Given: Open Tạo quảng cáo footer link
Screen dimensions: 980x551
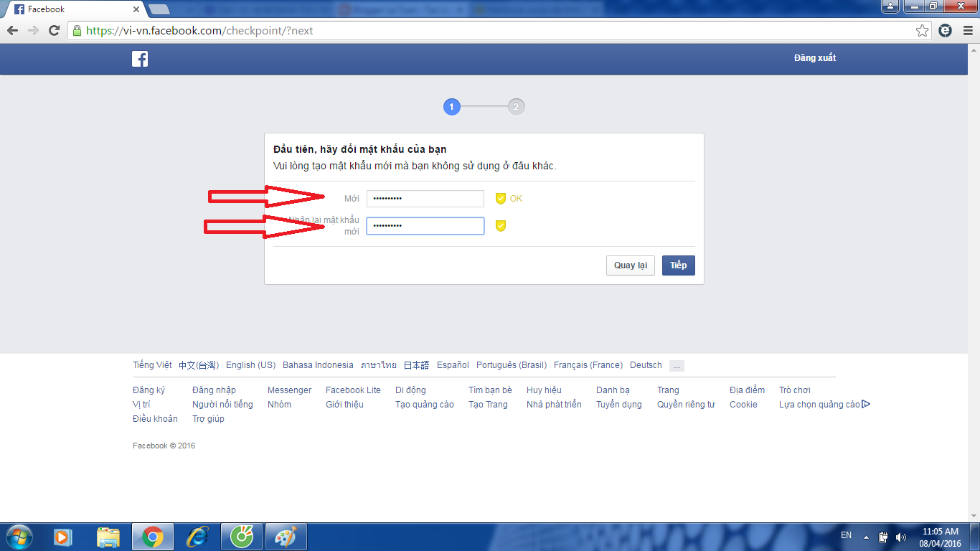Looking at the screenshot, I should click(425, 405).
